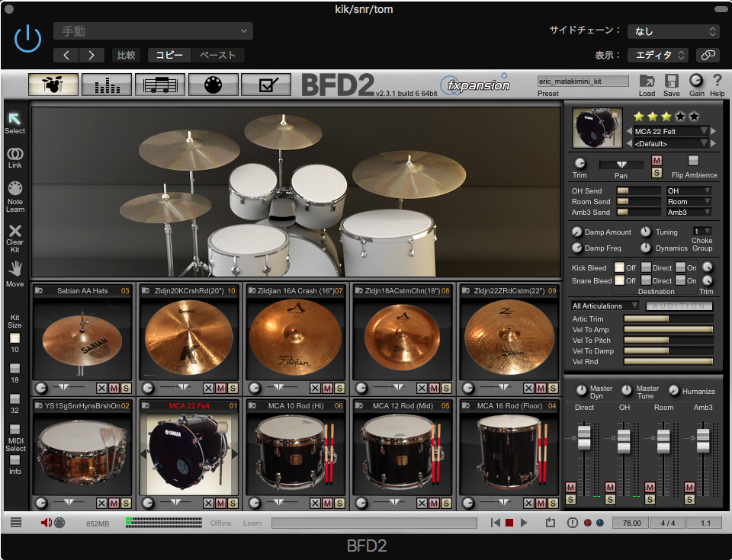This screenshot has height=560, width=732.
Task: Enable the Flip Ambience checkbox
Action: (693, 161)
